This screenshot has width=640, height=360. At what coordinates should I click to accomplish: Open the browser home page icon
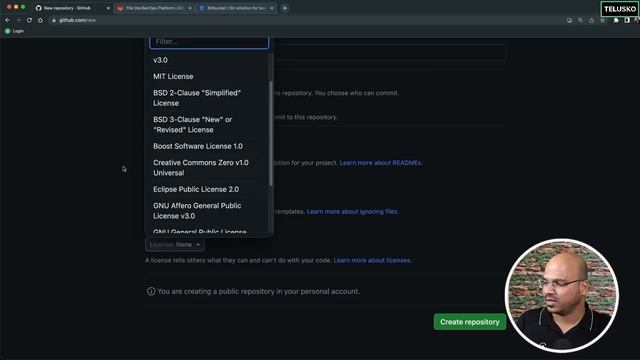click(40, 20)
